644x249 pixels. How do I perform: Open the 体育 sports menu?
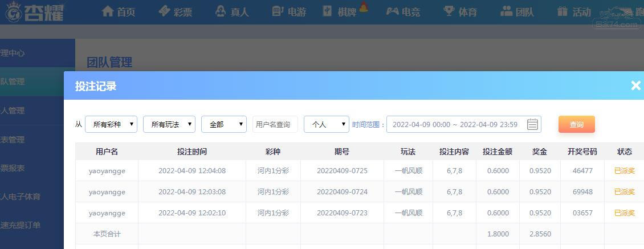tap(460, 11)
